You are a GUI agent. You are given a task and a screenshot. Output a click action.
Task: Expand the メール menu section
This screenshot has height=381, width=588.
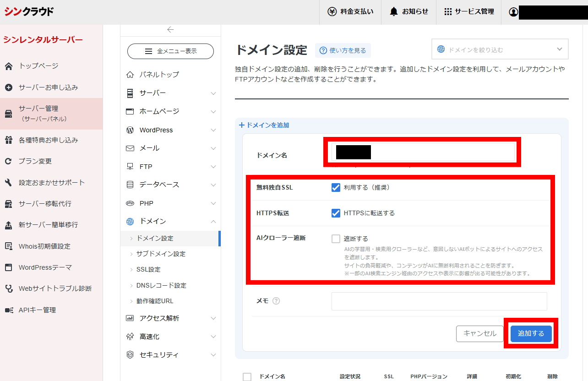171,148
